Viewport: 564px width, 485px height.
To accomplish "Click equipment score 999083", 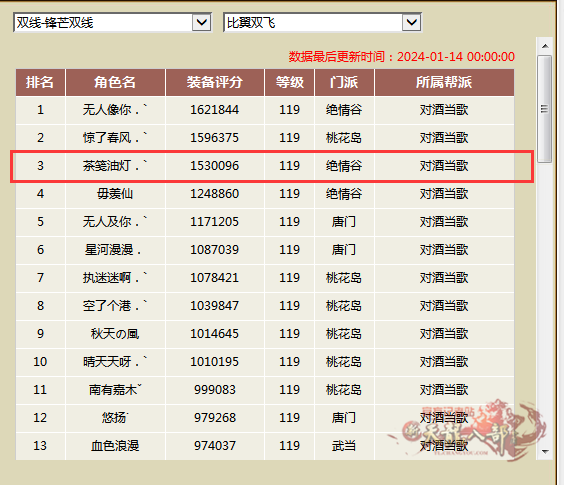I will tap(215, 390).
